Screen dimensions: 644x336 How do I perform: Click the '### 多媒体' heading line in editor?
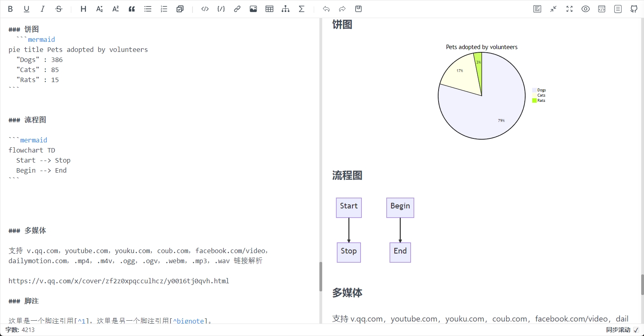pyautogui.click(x=27, y=231)
